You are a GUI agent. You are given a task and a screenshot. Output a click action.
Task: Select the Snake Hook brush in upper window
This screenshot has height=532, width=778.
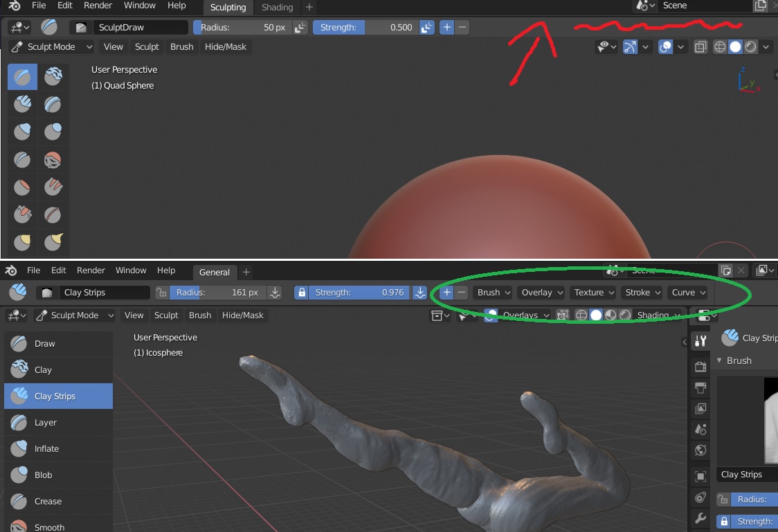coord(53,241)
